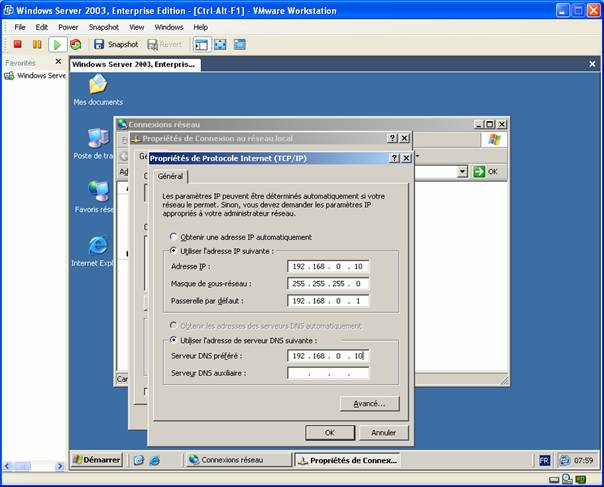Viewport: 604px width, 487px height.
Task: Click VMware status bar green device icon
Action: [581, 479]
